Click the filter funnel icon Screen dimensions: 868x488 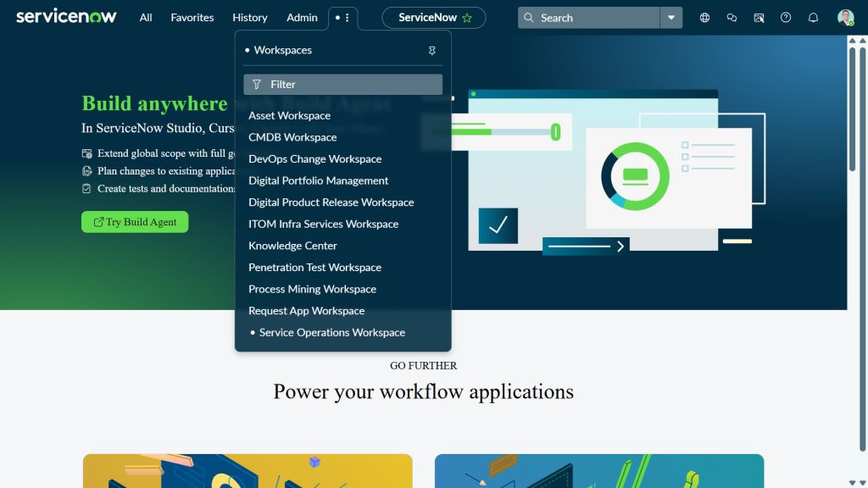pyautogui.click(x=256, y=84)
